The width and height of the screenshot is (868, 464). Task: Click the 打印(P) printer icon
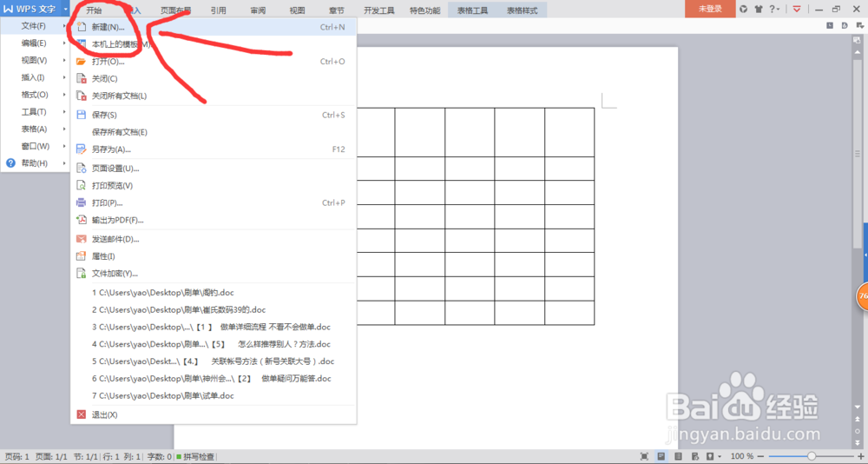(82, 202)
